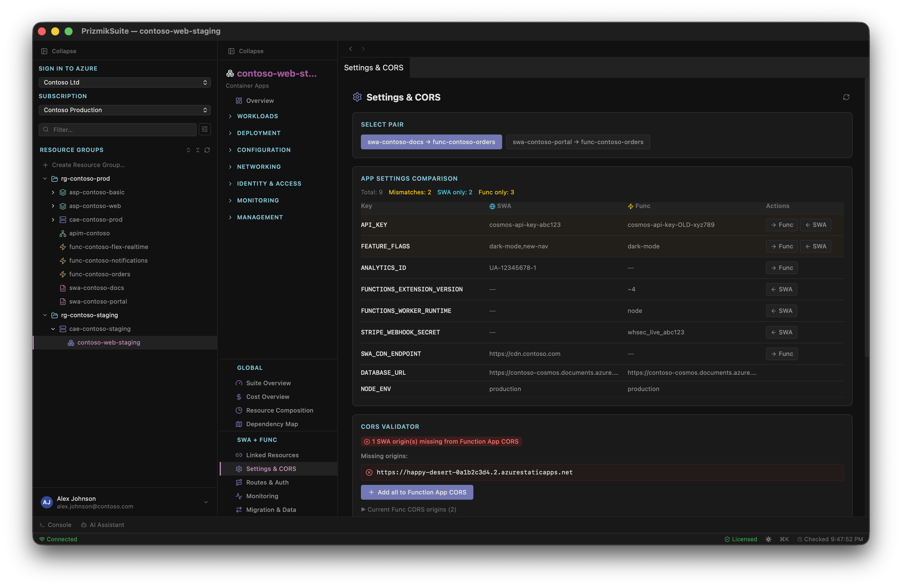Viewport: 902px width, 588px height.
Task: Collapse the rg-contoso-prod resource group
Action: click(45, 178)
